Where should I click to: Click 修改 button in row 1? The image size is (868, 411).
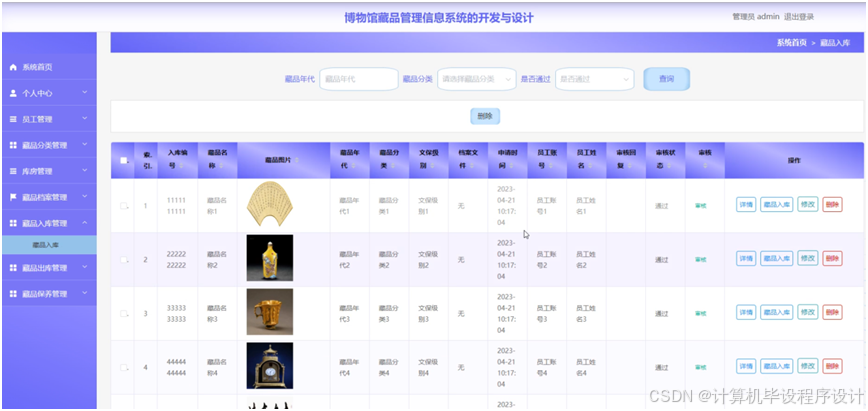pyautogui.click(x=808, y=204)
